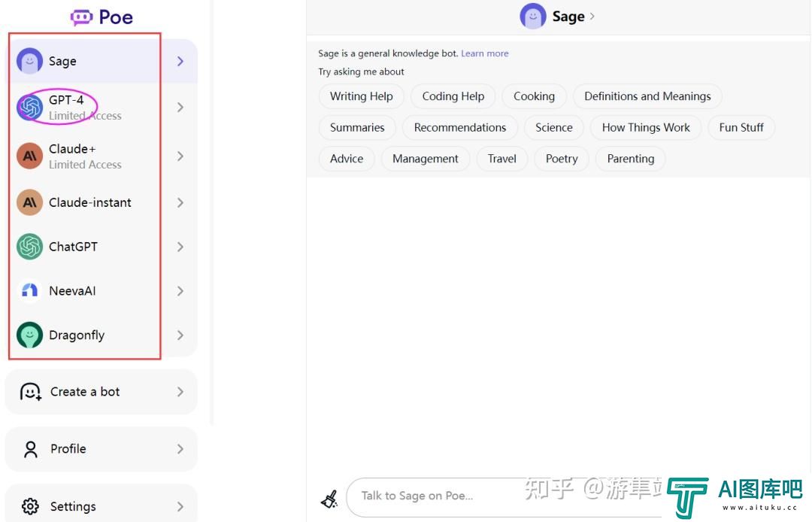Pick the Travel topic chip
The width and height of the screenshot is (812, 522).
tap(501, 159)
